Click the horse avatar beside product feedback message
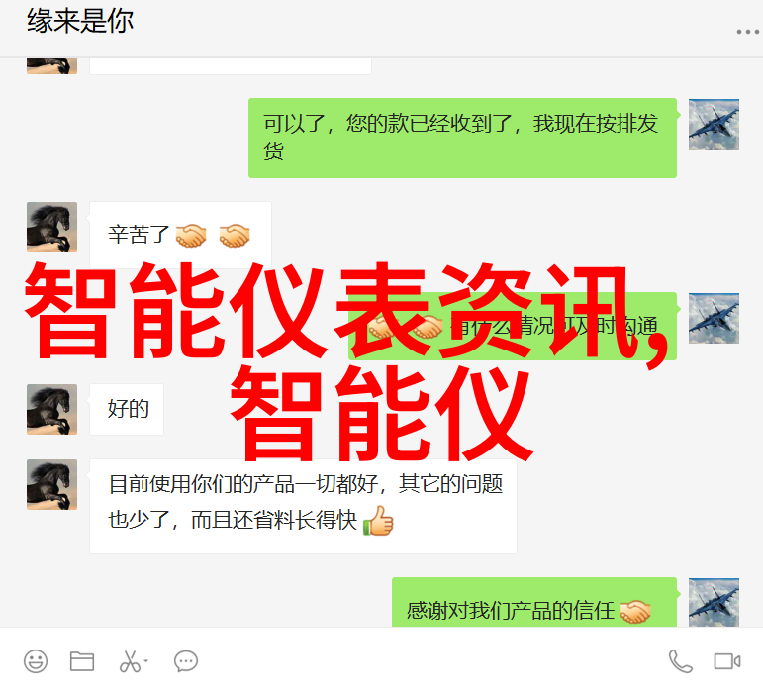Viewport: 763px width, 700px height. (51, 485)
